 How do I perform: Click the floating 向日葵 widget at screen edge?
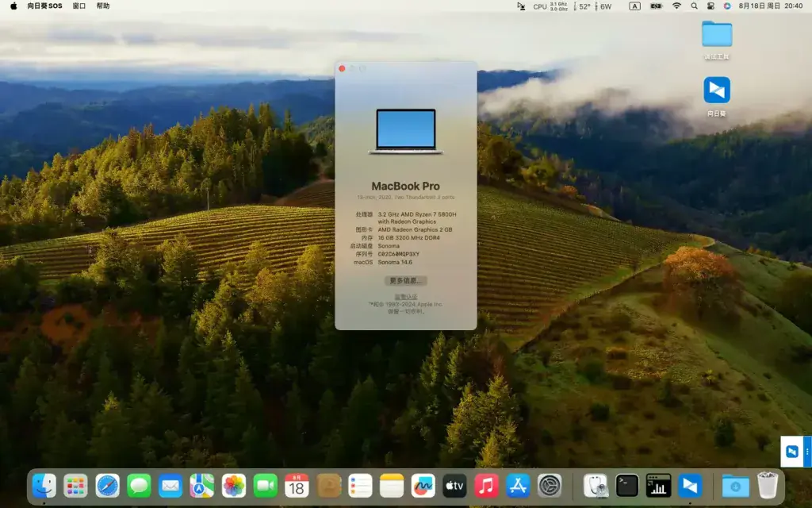[x=796, y=452]
